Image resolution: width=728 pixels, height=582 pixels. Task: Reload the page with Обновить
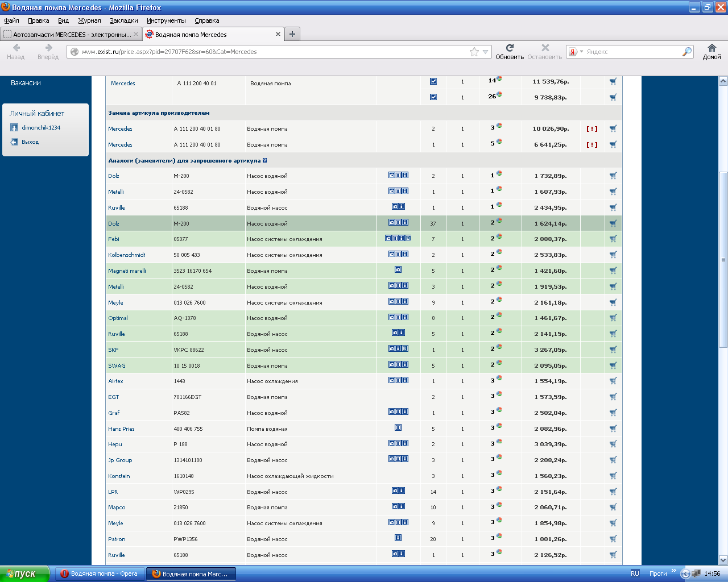click(x=510, y=52)
